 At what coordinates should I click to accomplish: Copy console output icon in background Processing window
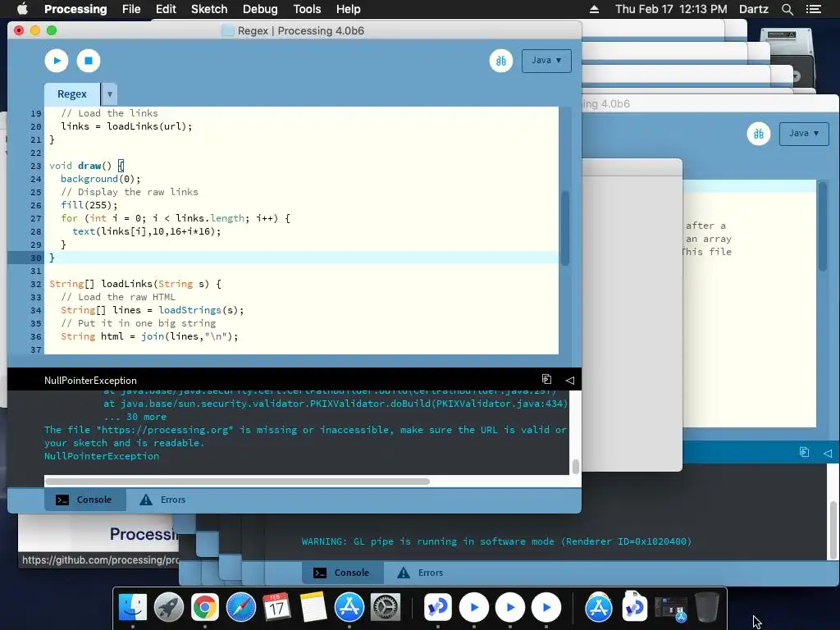(804, 452)
